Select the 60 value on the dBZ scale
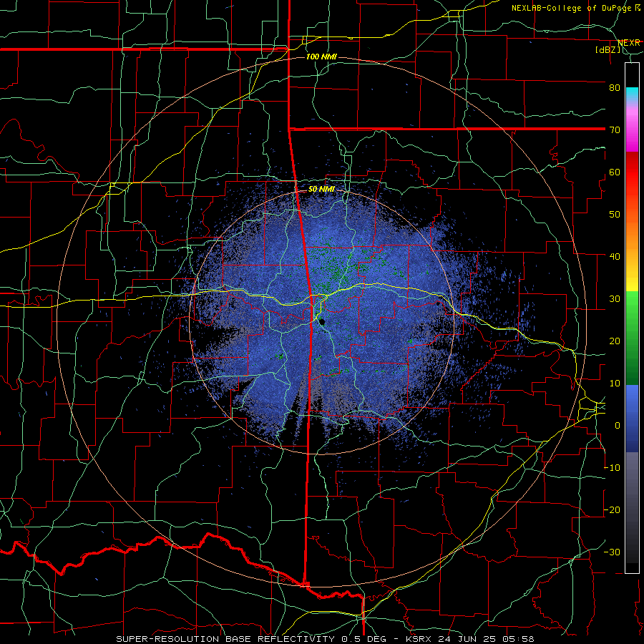This screenshot has width=644, height=644. click(x=615, y=172)
